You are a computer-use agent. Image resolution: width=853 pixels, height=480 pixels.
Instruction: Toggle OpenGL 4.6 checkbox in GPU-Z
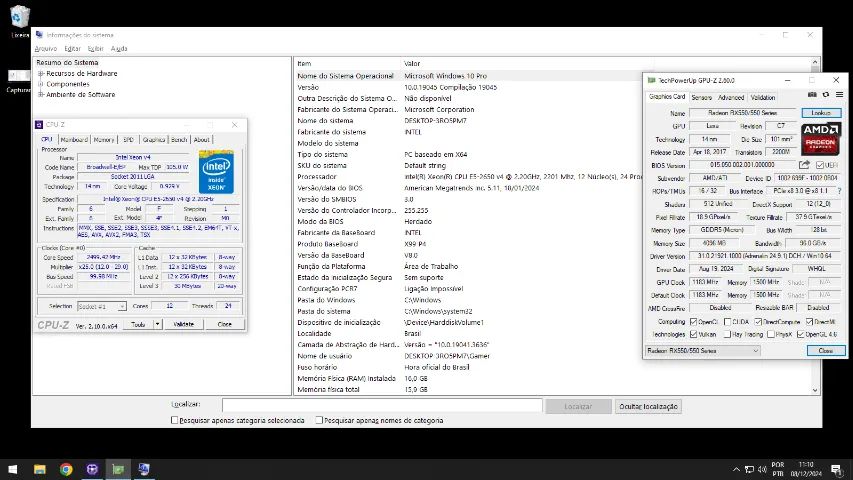coord(800,334)
